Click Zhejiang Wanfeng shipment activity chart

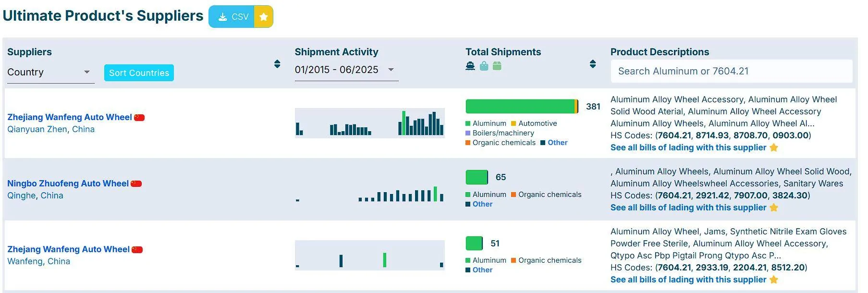tap(369, 123)
